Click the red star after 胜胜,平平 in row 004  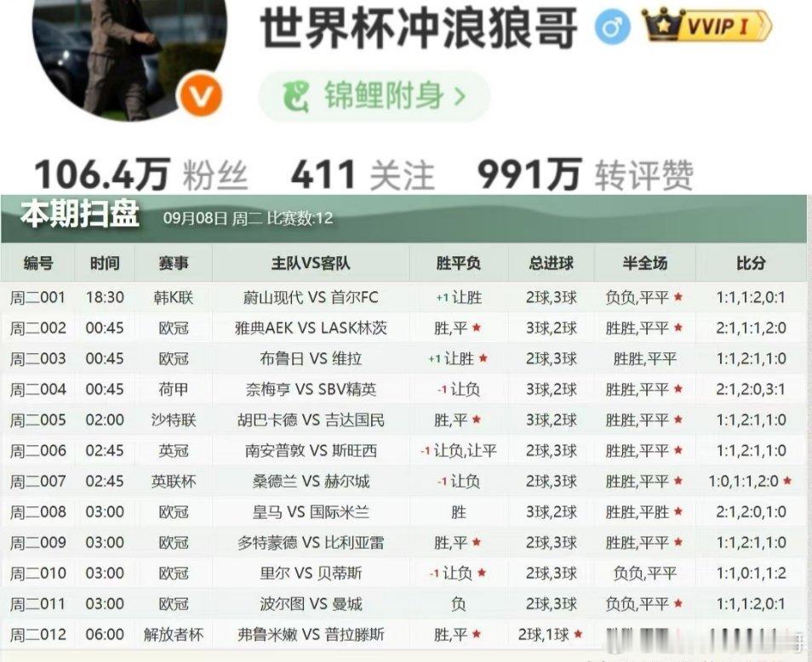point(678,389)
